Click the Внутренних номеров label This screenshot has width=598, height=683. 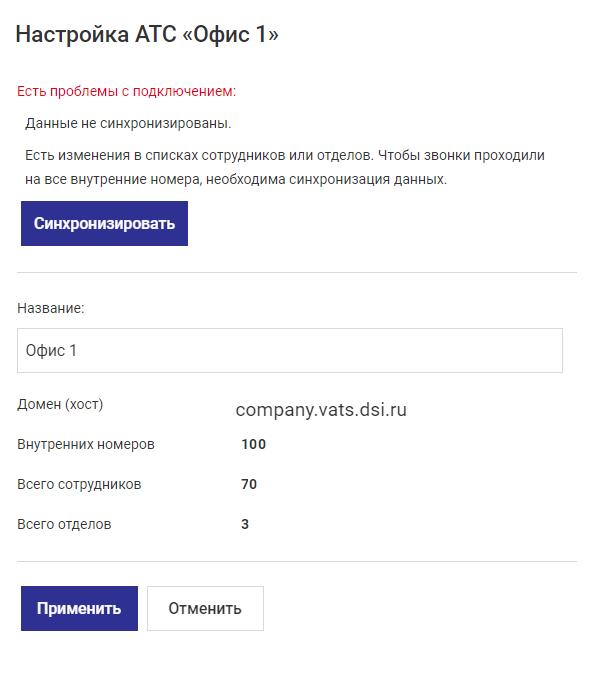pyautogui.click(x=86, y=444)
